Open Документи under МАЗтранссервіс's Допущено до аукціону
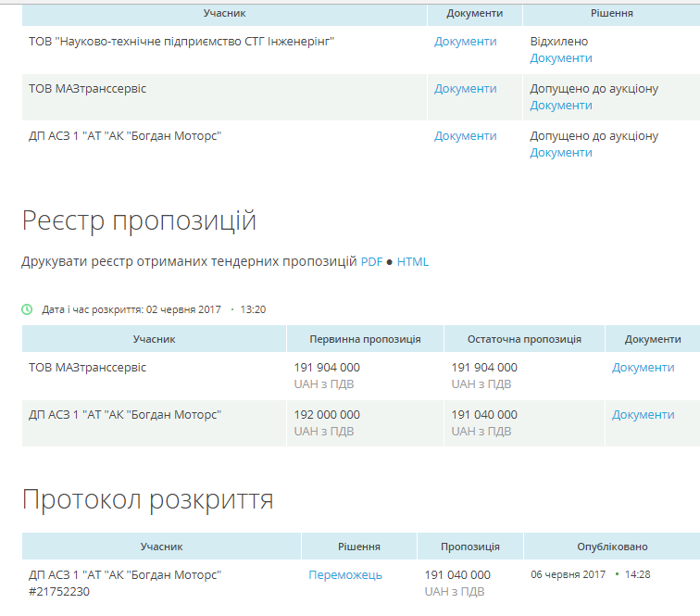The height and width of the screenshot is (616, 700). pyautogui.click(x=560, y=106)
